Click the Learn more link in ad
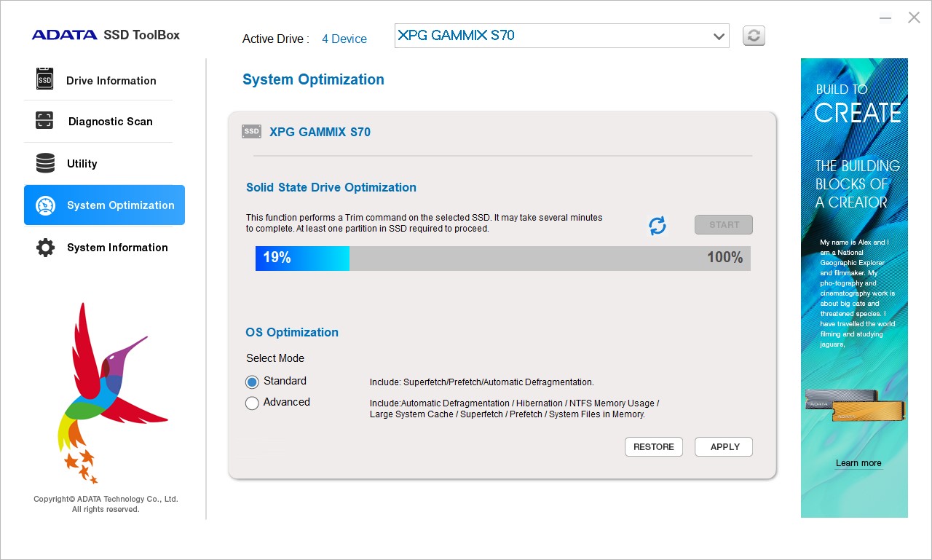The height and width of the screenshot is (560, 932). tap(858, 463)
